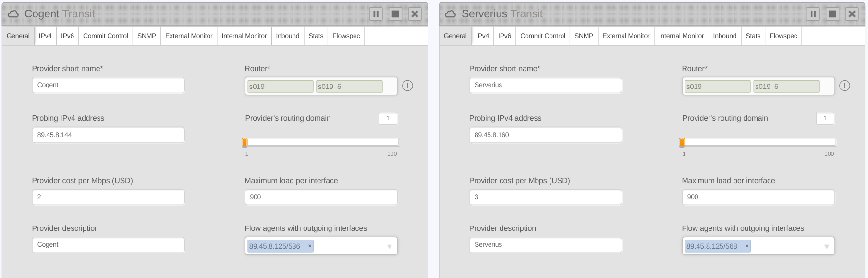Viewport: 868px width, 278px height.
Task: Remove the 89.45.8.125/536 flow agent tag
Action: pyautogui.click(x=310, y=246)
